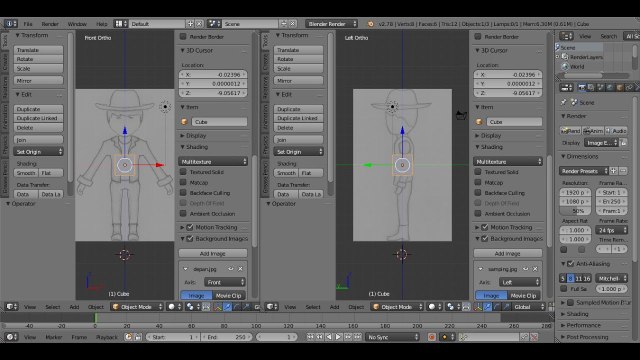Open the File menu
640x360 pixels.
(x=28, y=24)
